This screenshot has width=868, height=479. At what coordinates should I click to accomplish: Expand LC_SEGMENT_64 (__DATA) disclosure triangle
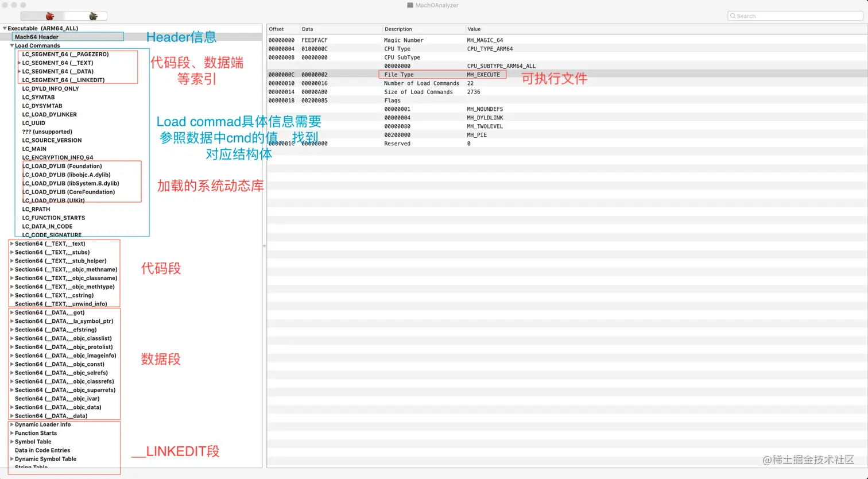(20, 71)
